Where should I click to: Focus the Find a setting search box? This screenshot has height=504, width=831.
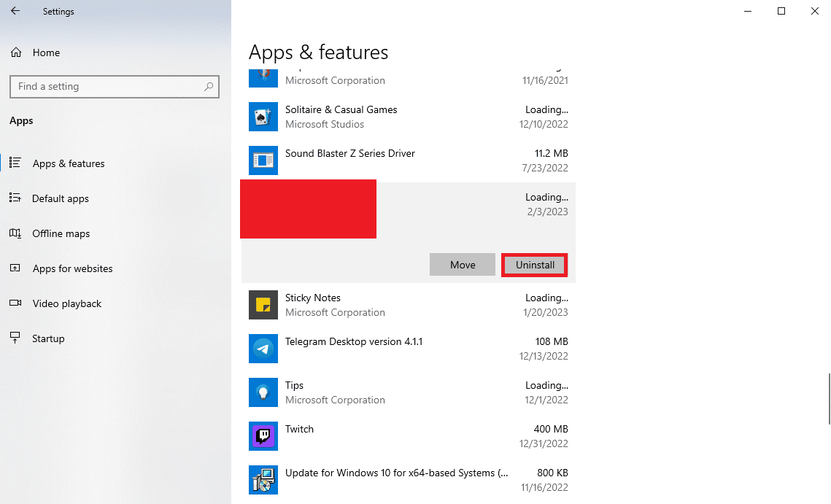coord(115,86)
